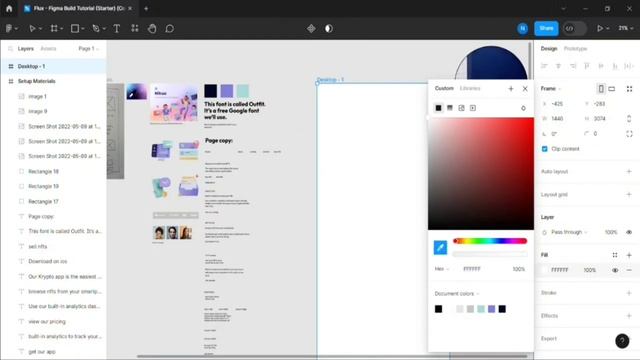Open the Frame type dropdown
Viewport: 640px width, 360px height.
[x=551, y=89]
